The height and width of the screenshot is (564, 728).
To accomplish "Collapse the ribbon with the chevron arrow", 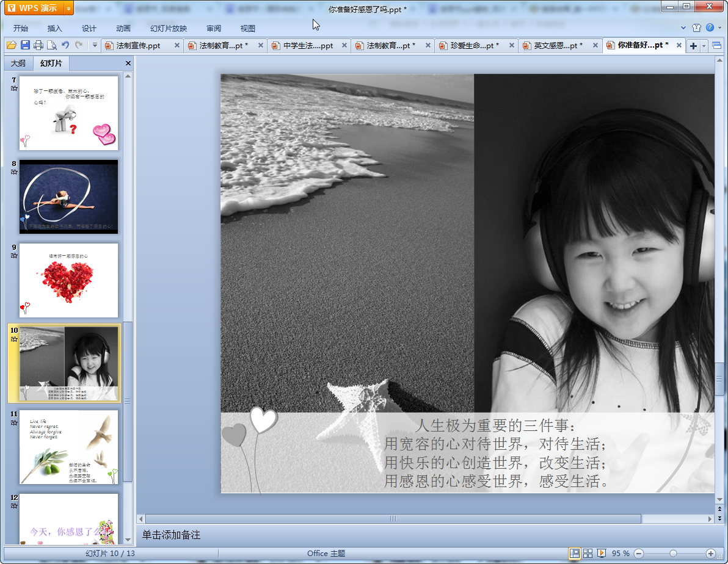I will pos(683,27).
